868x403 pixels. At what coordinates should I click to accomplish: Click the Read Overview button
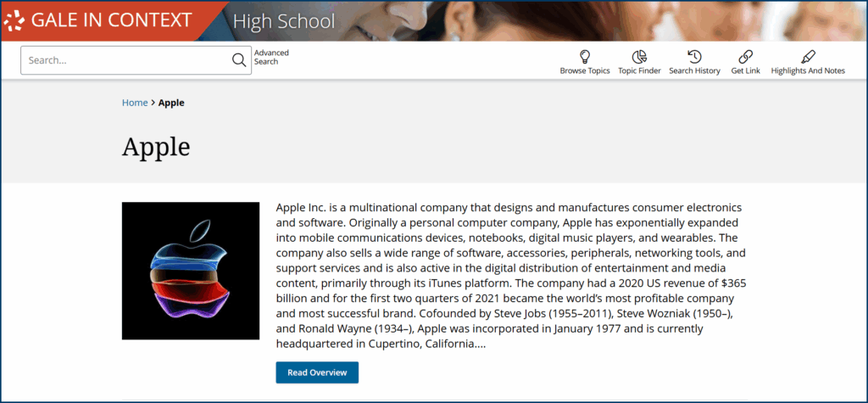click(317, 372)
